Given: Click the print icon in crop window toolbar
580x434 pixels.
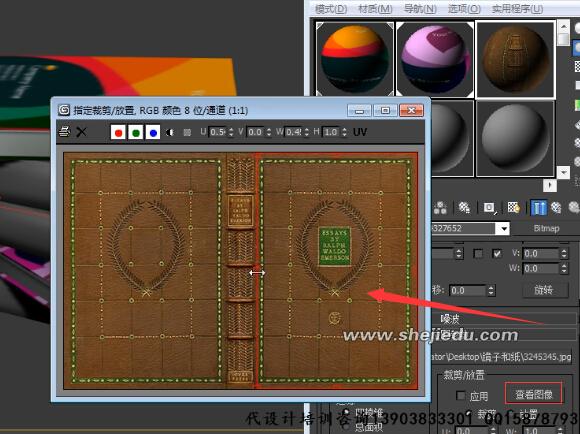Looking at the screenshot, I should tap(64, 131).
